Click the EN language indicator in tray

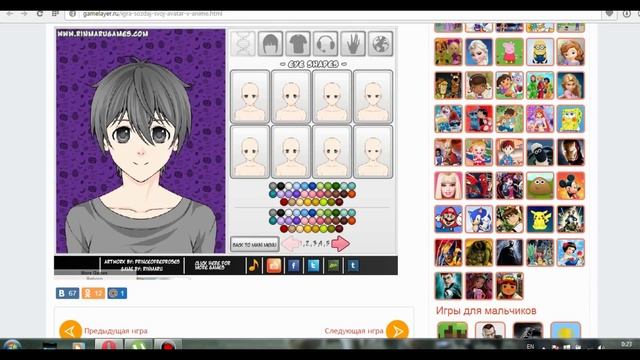(530, 346)
